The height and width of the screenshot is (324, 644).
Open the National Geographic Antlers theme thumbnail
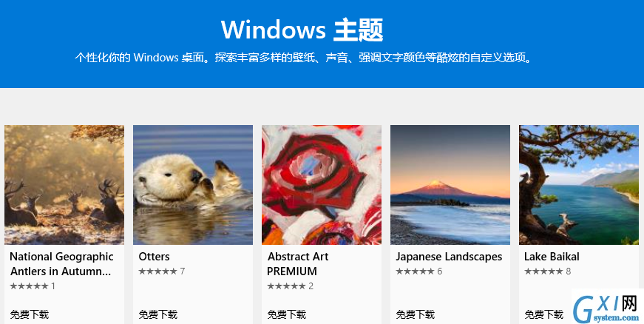64,185
